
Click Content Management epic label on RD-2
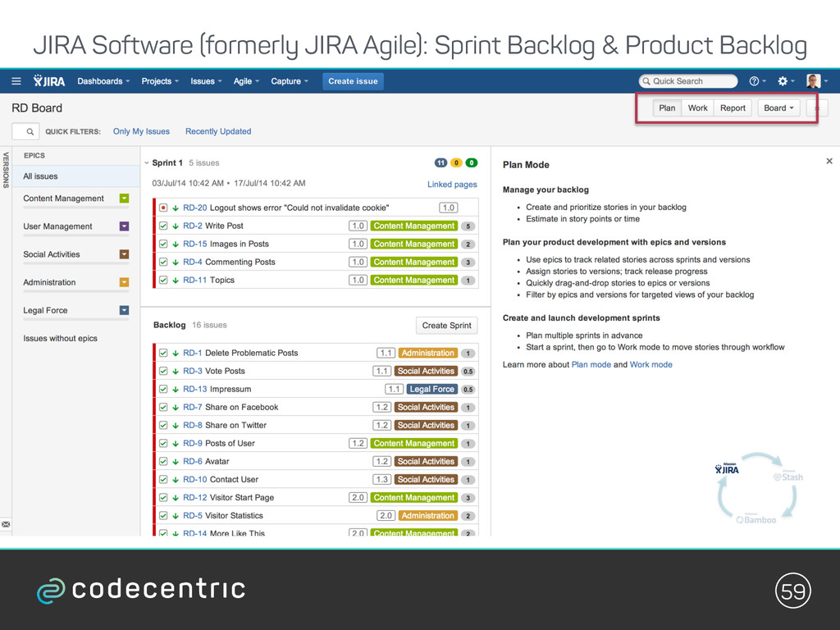414,226
